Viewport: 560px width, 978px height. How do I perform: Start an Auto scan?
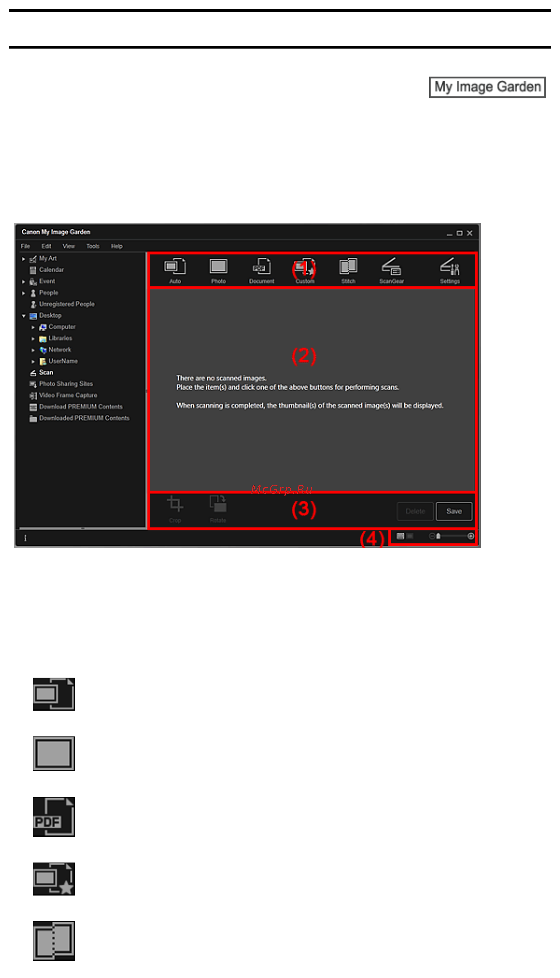tap(175, 271)
